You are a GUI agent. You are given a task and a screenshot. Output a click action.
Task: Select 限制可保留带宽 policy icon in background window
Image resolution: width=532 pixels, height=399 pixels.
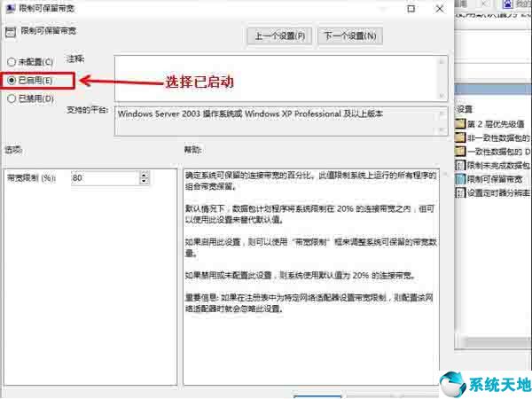click(459, 179)
